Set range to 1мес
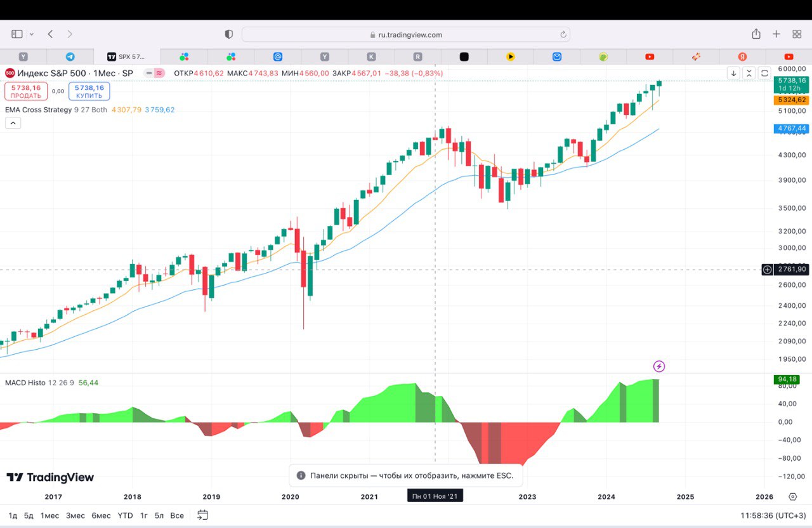The width and height of the screenshot is (812, 528). pos(49,515)
